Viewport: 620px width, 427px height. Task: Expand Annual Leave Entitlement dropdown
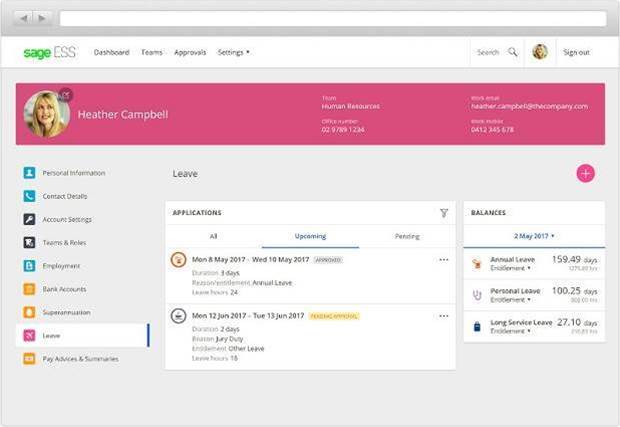(x=510, y=268)
